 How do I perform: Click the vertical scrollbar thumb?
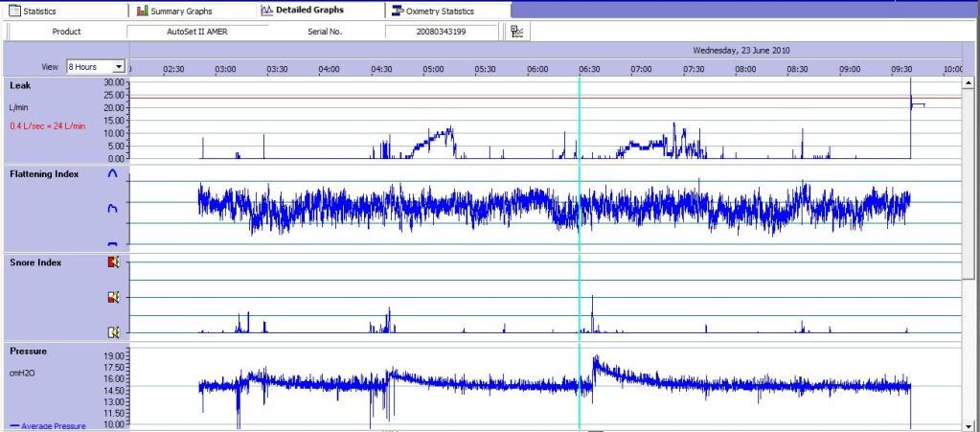969,185
